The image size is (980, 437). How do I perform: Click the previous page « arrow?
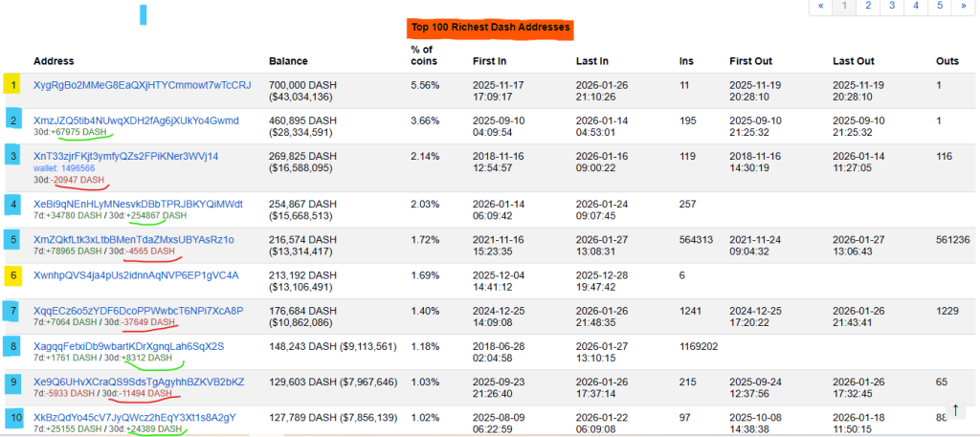819,5
